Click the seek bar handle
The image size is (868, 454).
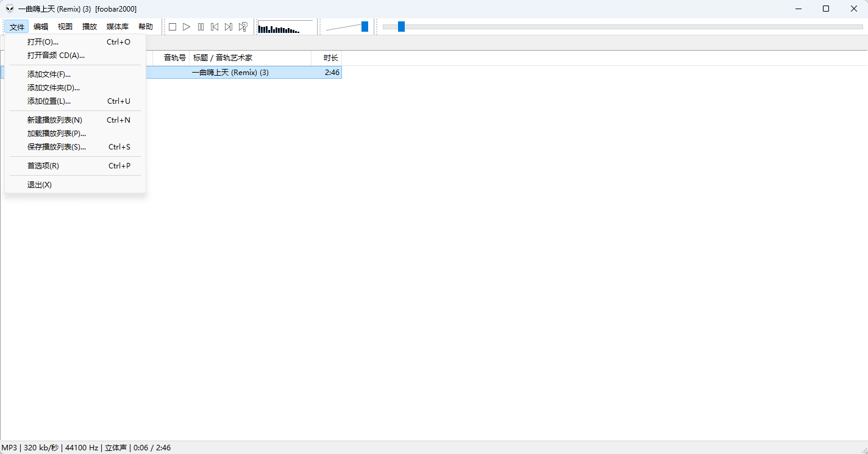point(401,26)
